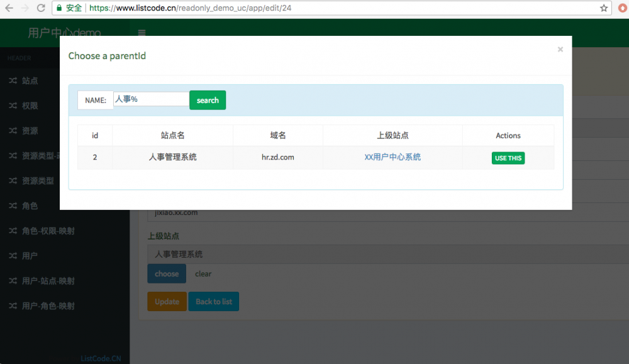Open the 角色-权限-映射 sidebar menu item
The image size is (629, 364).
tap(14, 231)
